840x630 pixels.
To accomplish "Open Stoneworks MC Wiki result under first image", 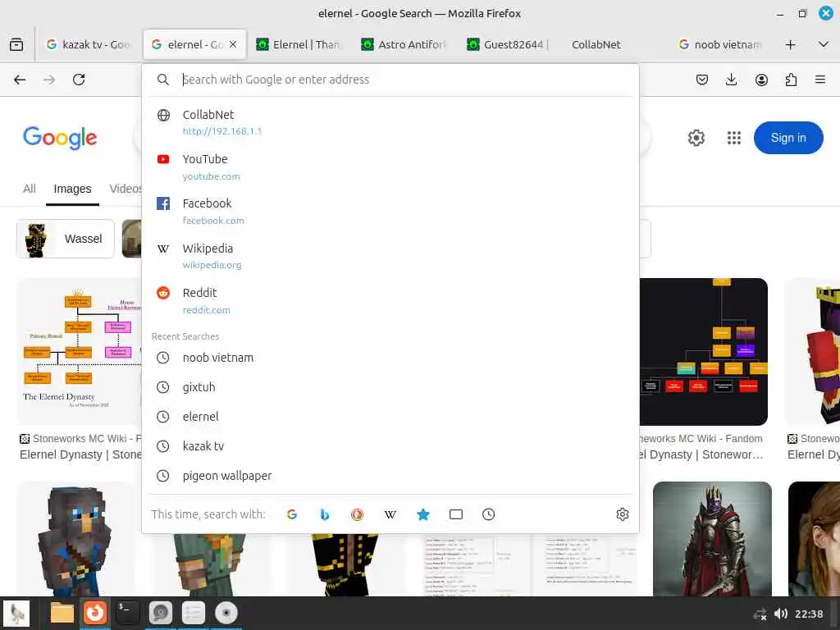I will tap(80, 447).
